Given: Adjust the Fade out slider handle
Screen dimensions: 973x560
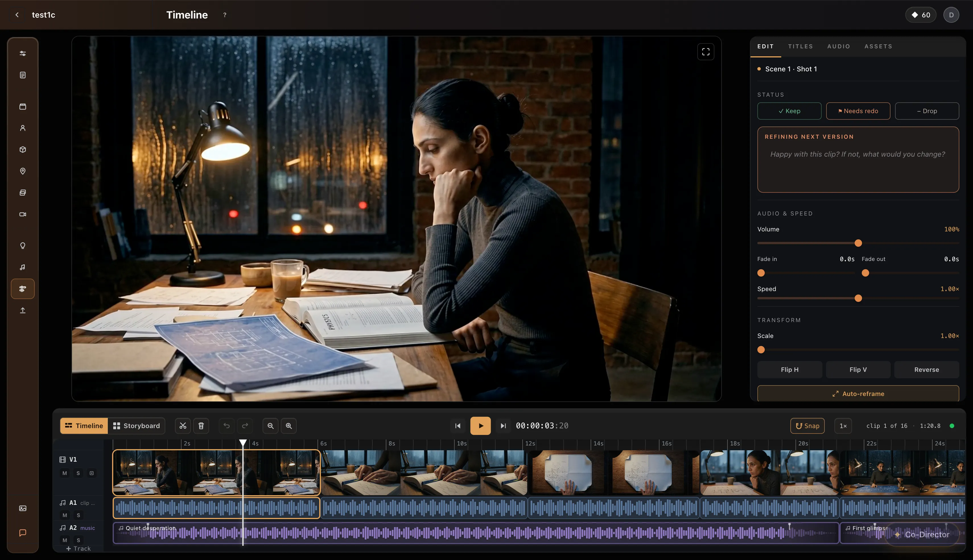Looking at the screenshot, I should 865,273.
